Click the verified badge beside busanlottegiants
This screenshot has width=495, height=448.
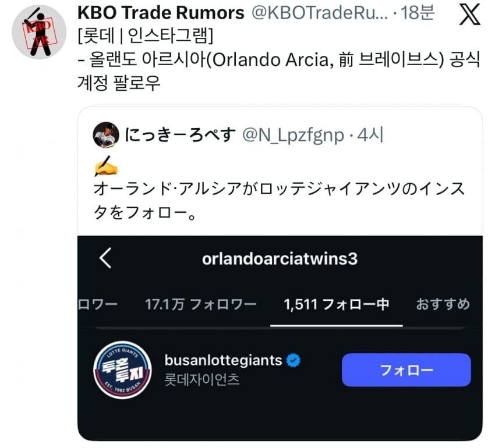(294, 360)
